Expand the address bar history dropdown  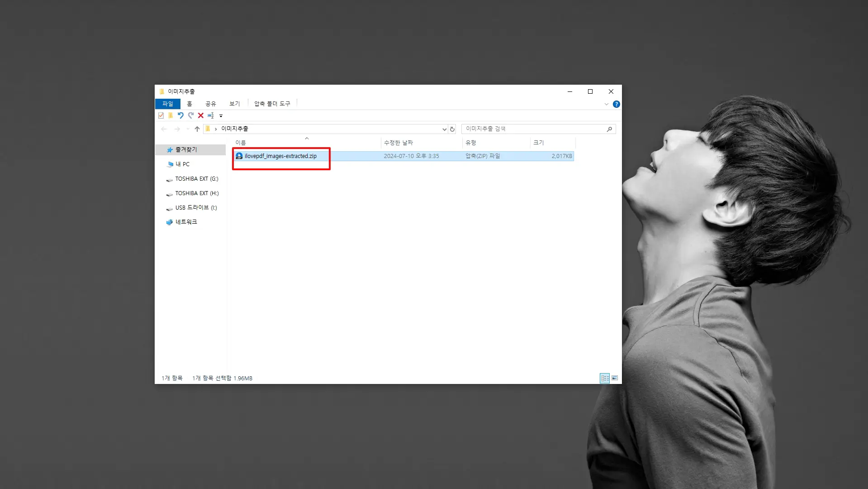[444, 129]
